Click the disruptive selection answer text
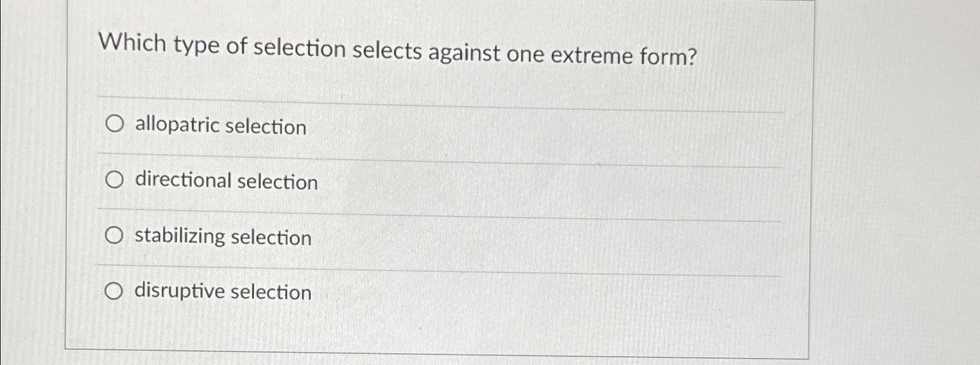Screen dimensions: 980x365 tap(222, 292)
